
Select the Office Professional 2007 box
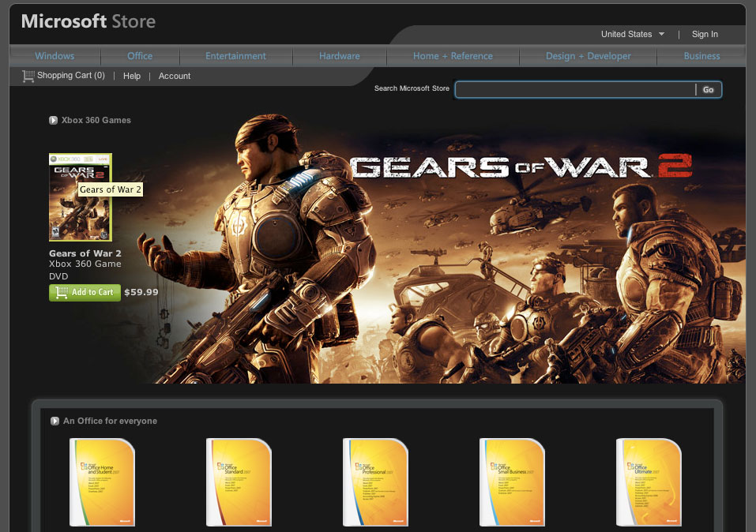tap(375, 482)
